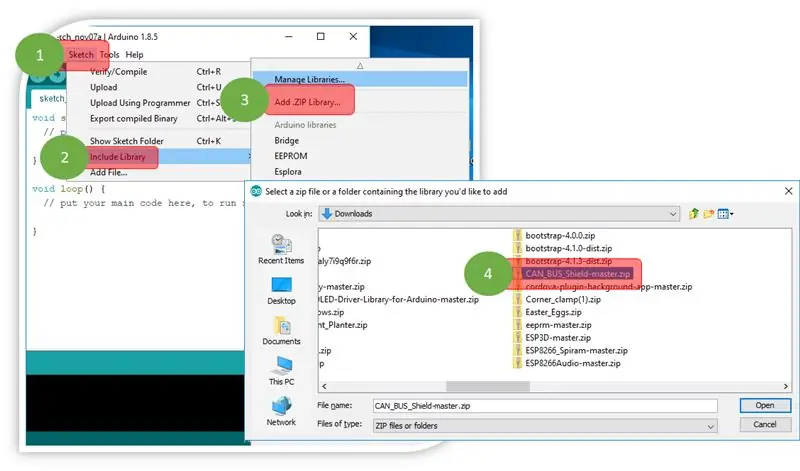Select file ending nt_Planter.zip
Screen dimensions: 800x471
[343, 325]
